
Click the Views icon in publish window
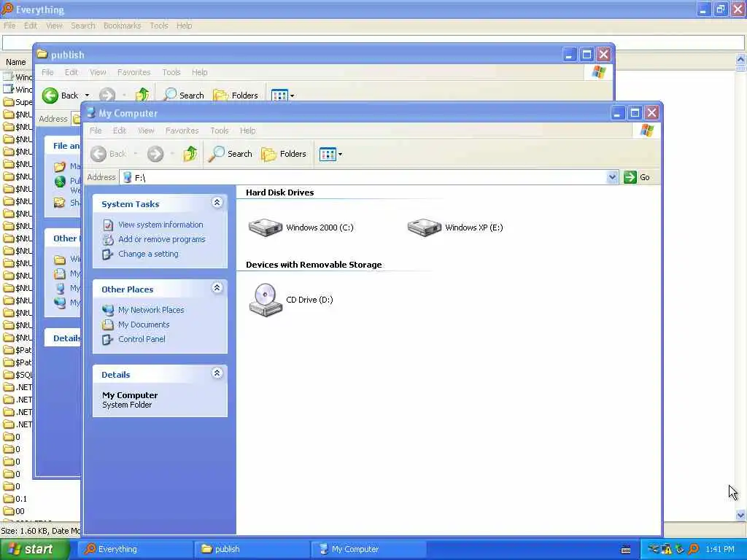279,96
